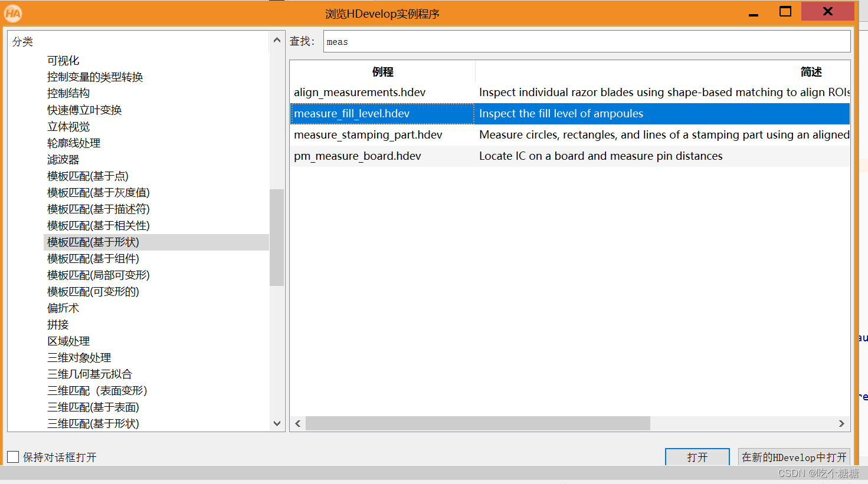The width and height of the screenshot is (868, 484).
Task: Select the 滤波器 category
Action: [x=63, y=159]
